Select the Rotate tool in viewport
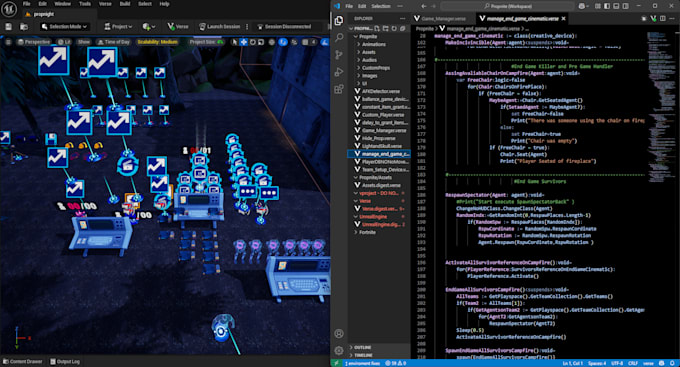Viewport: 680px width, 367px height. click(252, 42)
